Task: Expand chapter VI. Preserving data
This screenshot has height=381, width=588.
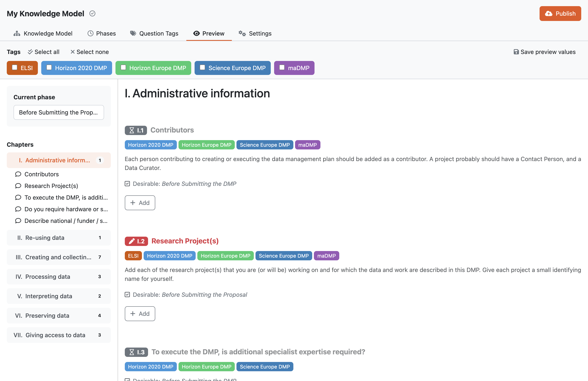Action: click(59, 316)
